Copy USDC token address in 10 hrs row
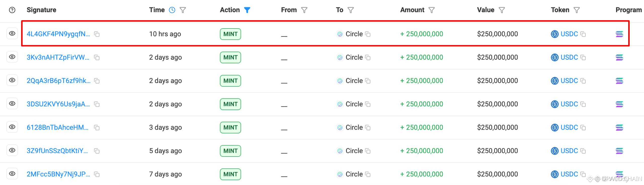 click(x=583, y=34)
